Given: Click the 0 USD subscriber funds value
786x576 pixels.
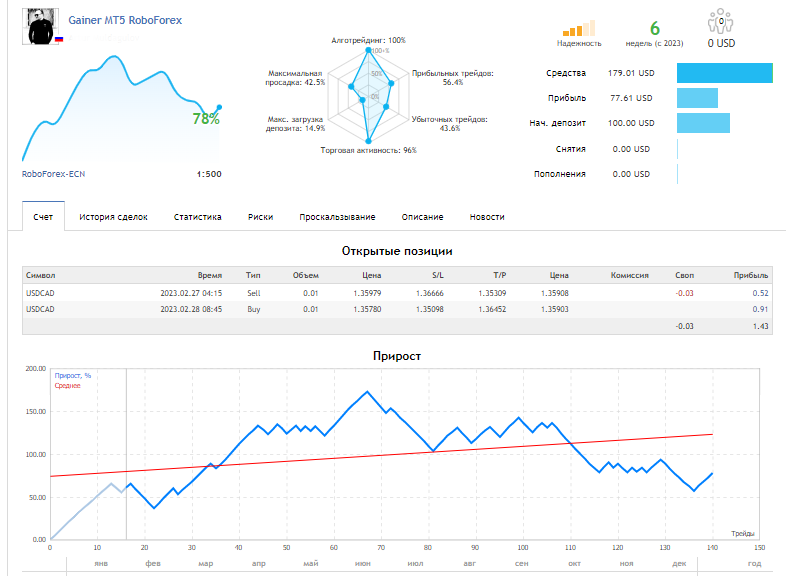Looking at the screenshot, I should coord(721,44).
